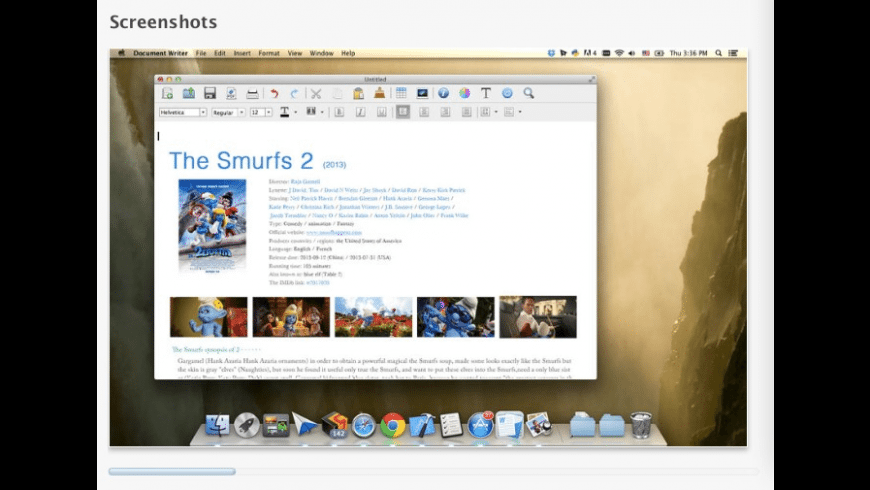Expand the text color arrow menu
Image resolution: width=870 pixels, height=490 pixels.
(296, 112)
